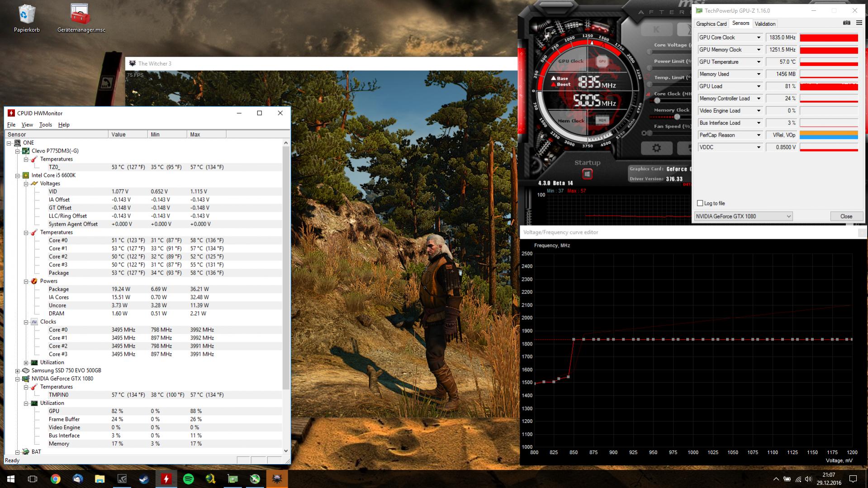Click the Intel Core i5 6600K chip icon
Image resolution: width=868 pixels, height=488 pixels.
[26, 175]
